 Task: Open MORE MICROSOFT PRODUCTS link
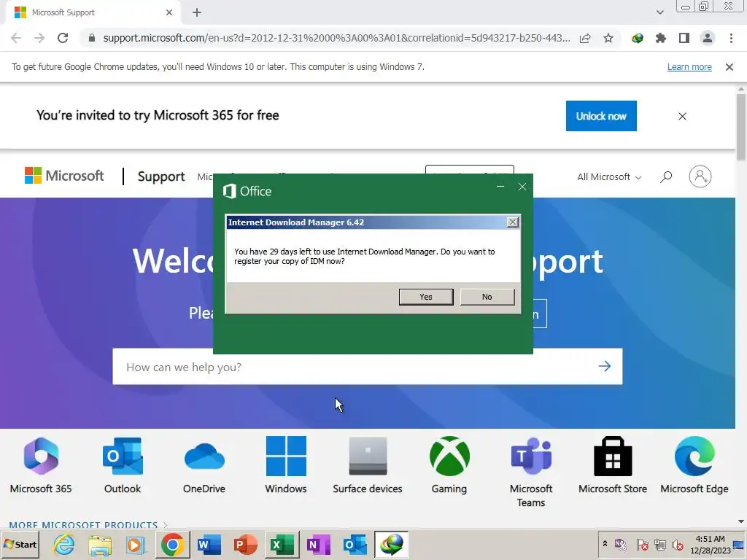[x=88, y=525]
